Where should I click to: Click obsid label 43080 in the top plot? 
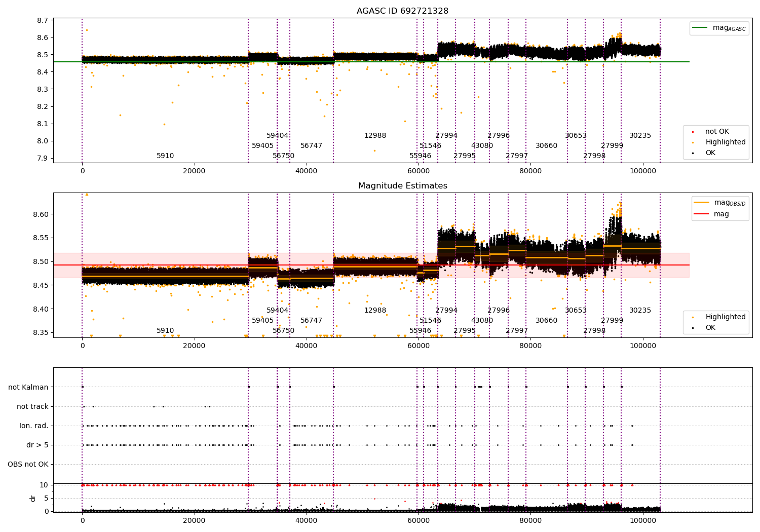click(x=482, y=146)
